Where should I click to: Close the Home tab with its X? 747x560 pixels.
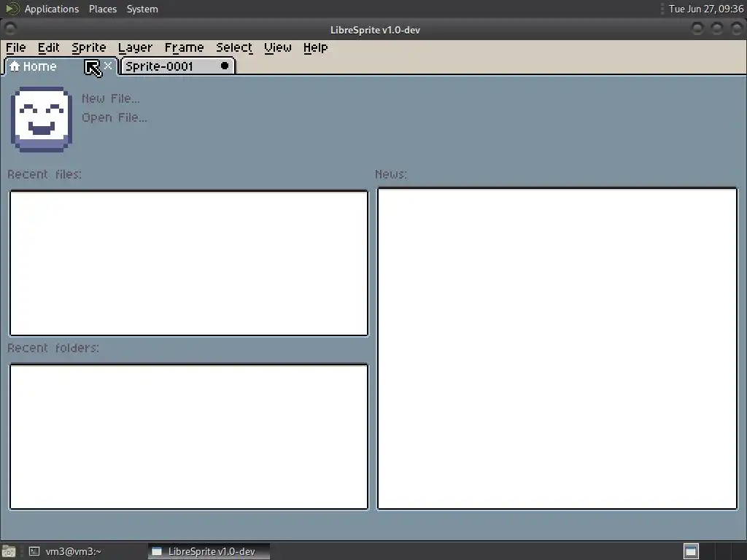click(x=108, y=66)
